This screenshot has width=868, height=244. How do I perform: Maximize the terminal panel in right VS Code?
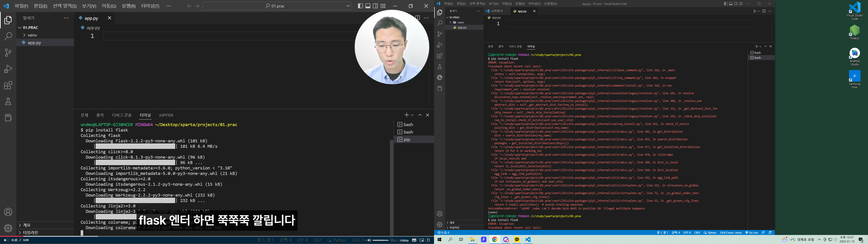[x=766, y=47]
